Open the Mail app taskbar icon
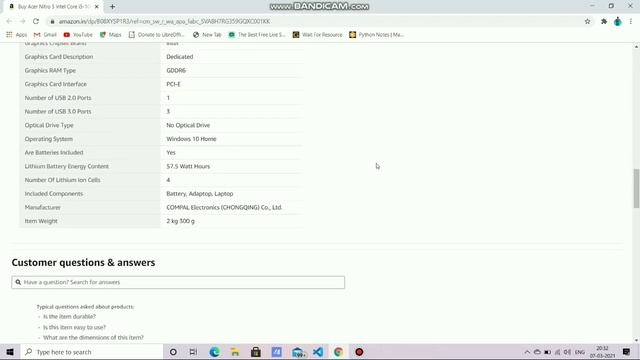Image resolution: width=640 pixels, height=360 pixels. (298, 352)
